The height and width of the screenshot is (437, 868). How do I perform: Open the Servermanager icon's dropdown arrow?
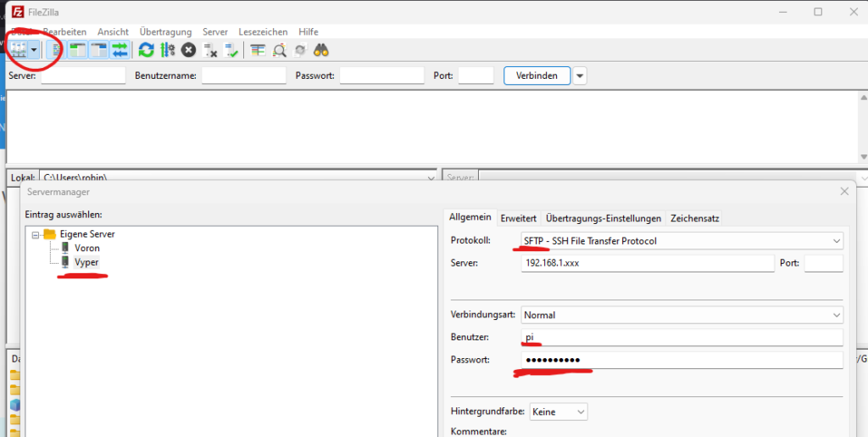[x=34, y=50]
